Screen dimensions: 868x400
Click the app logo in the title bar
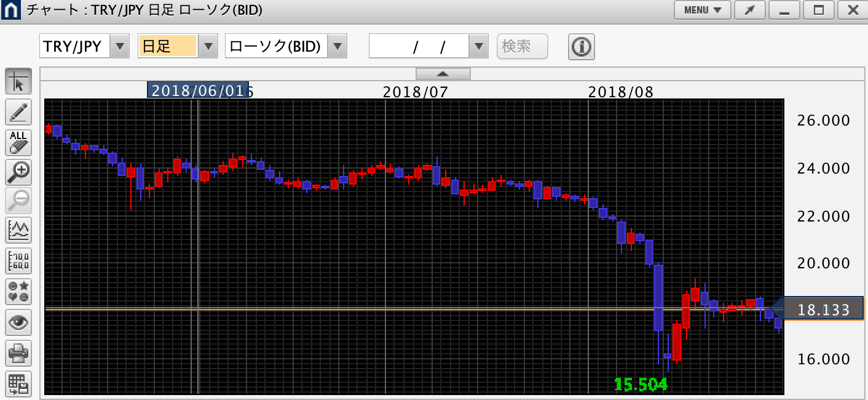pos(10,10)
